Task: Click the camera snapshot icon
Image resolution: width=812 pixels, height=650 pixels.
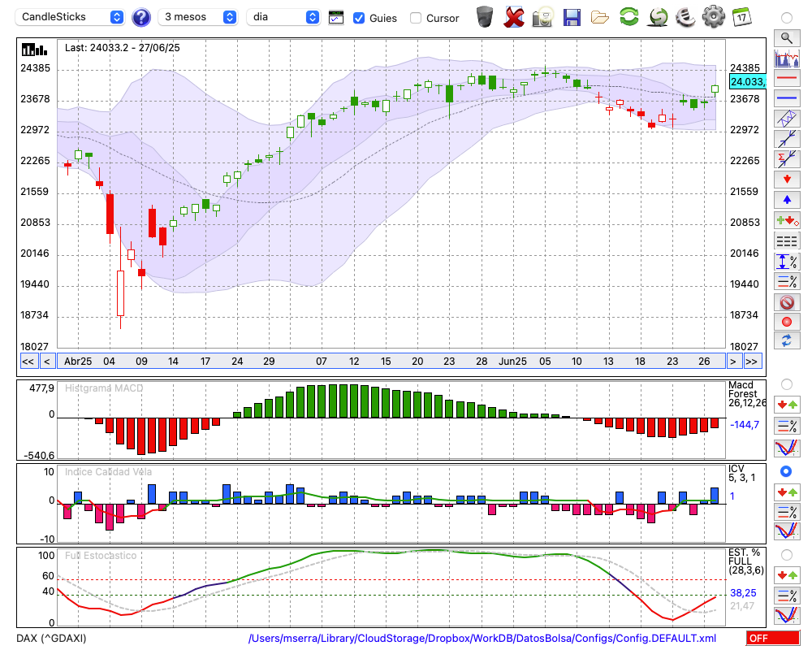Action: point(542,17)
